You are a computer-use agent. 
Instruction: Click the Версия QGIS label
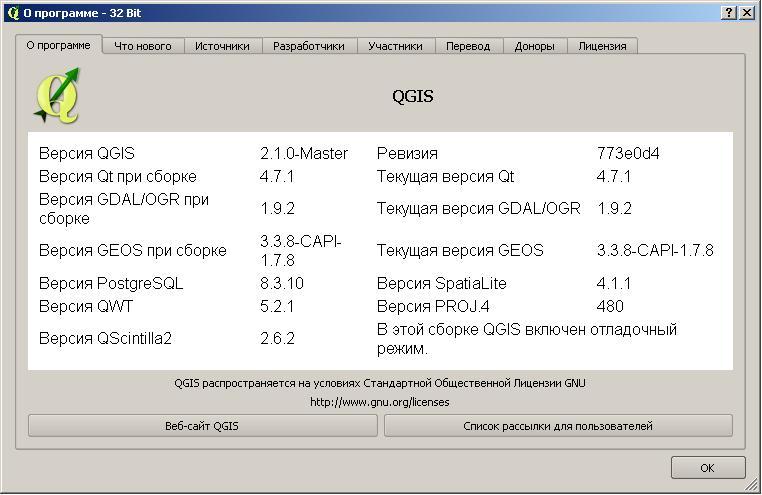tap(87, 154)
